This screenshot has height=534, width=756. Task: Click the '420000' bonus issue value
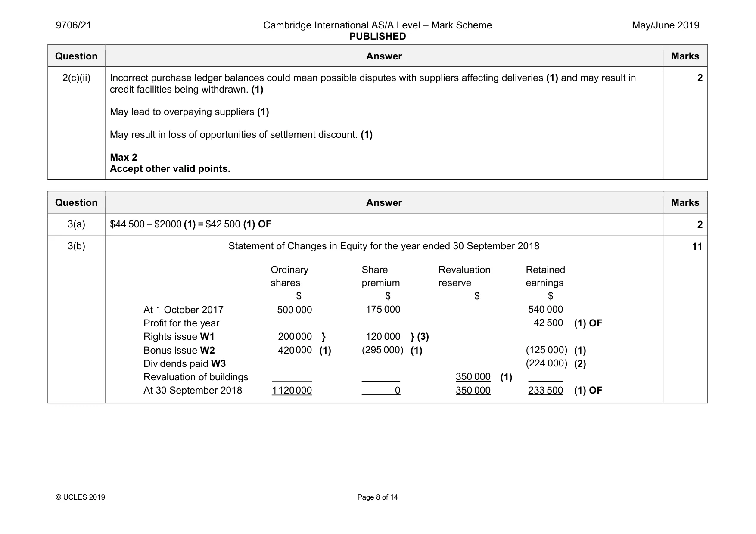coord(295,350)
